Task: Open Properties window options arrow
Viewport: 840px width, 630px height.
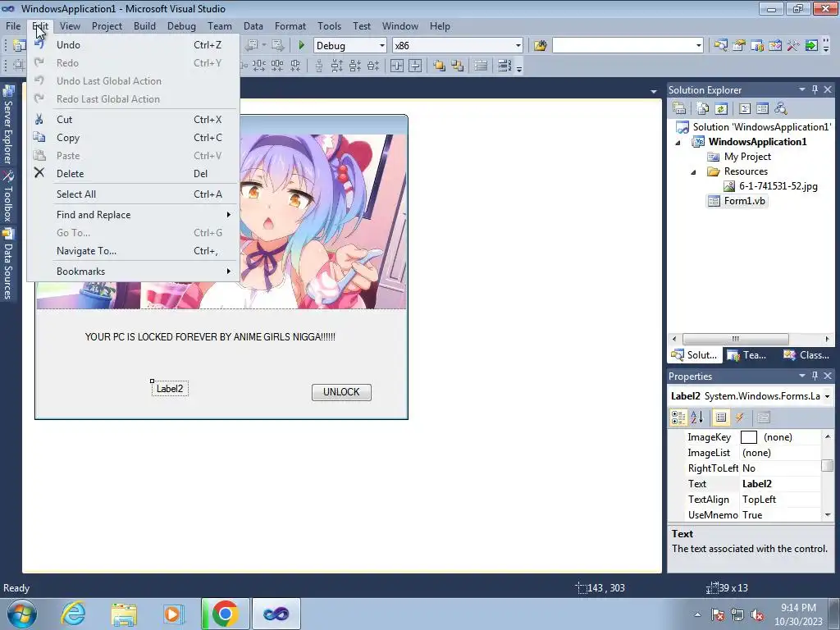Action: click(802, 376)
